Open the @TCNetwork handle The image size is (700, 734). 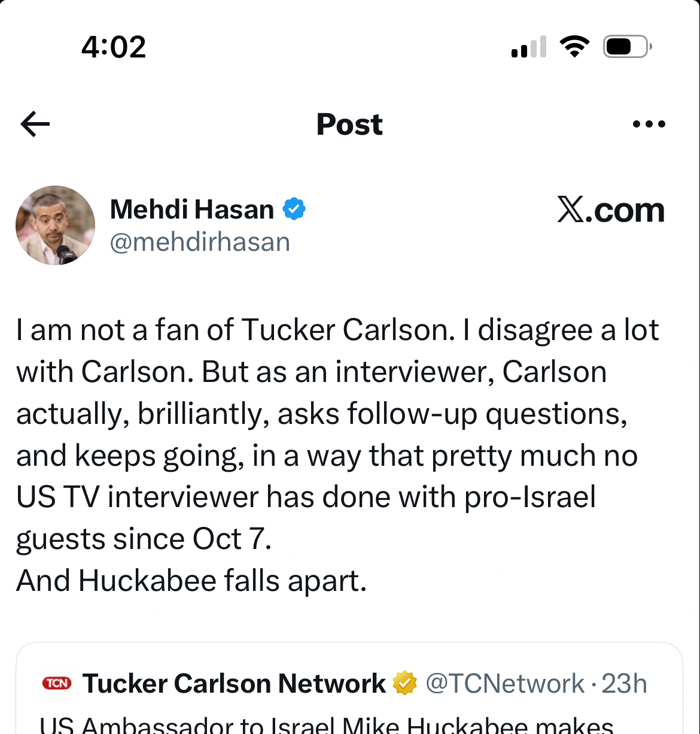tap(505, 684)
